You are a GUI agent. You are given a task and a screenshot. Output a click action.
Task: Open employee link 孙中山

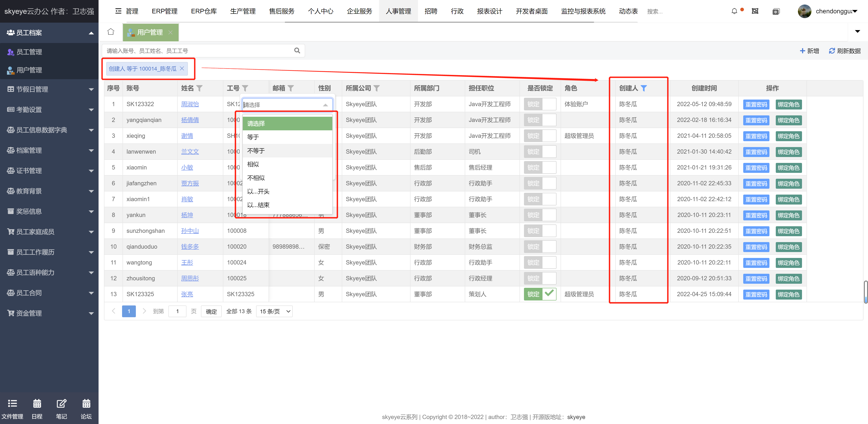click(x=190, y=231)
